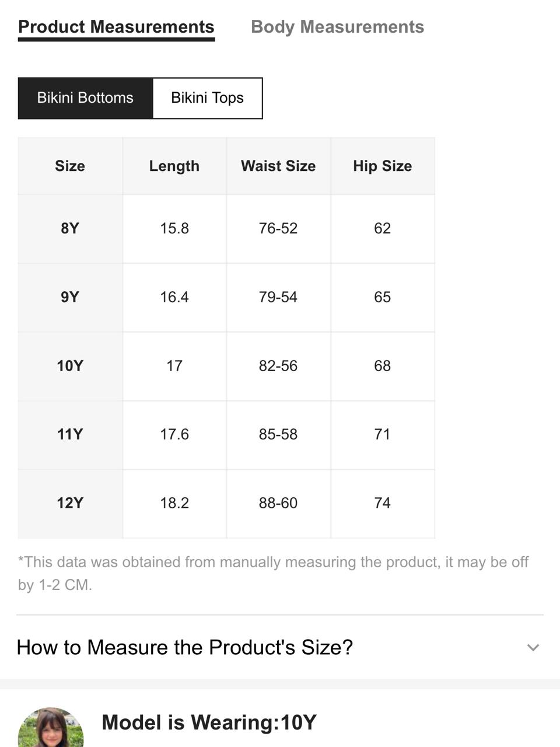
Task: Click the Length column header
Action: [x=174, y=166]
